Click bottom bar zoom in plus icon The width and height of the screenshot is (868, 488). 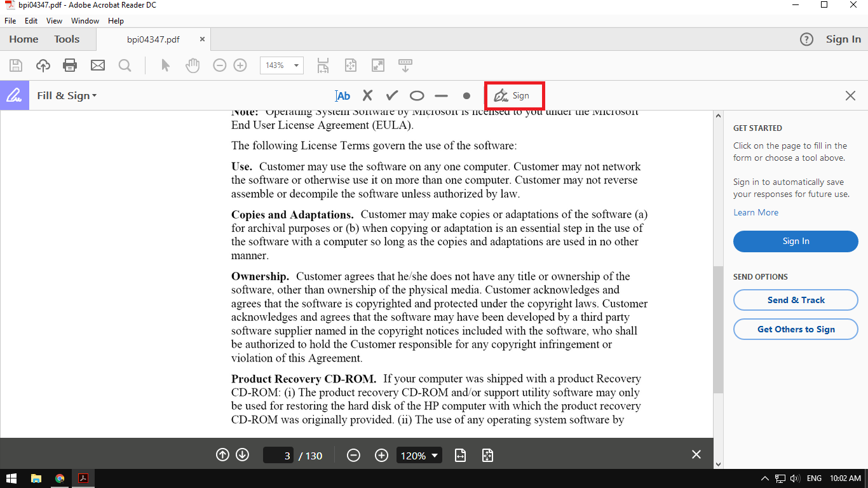(x=381, y=456)
